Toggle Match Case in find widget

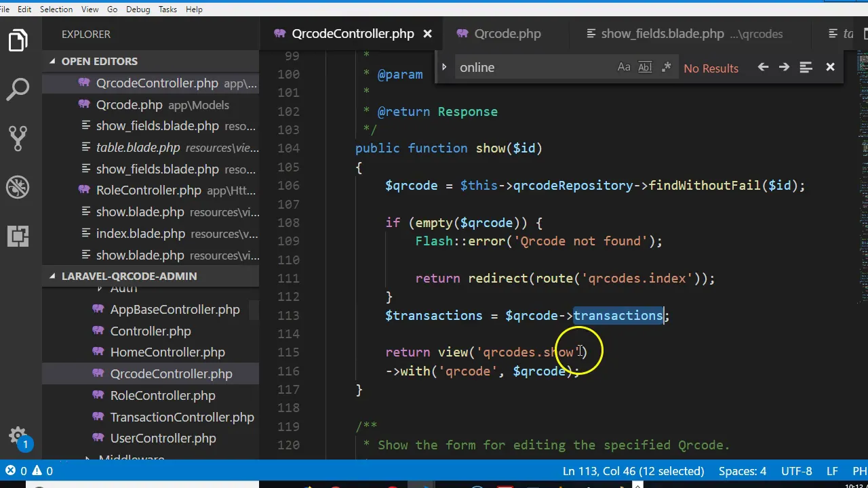pos(624,67)
